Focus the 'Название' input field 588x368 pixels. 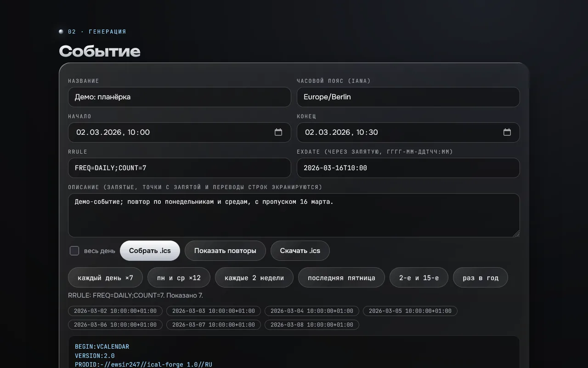[x=180, y=97]
